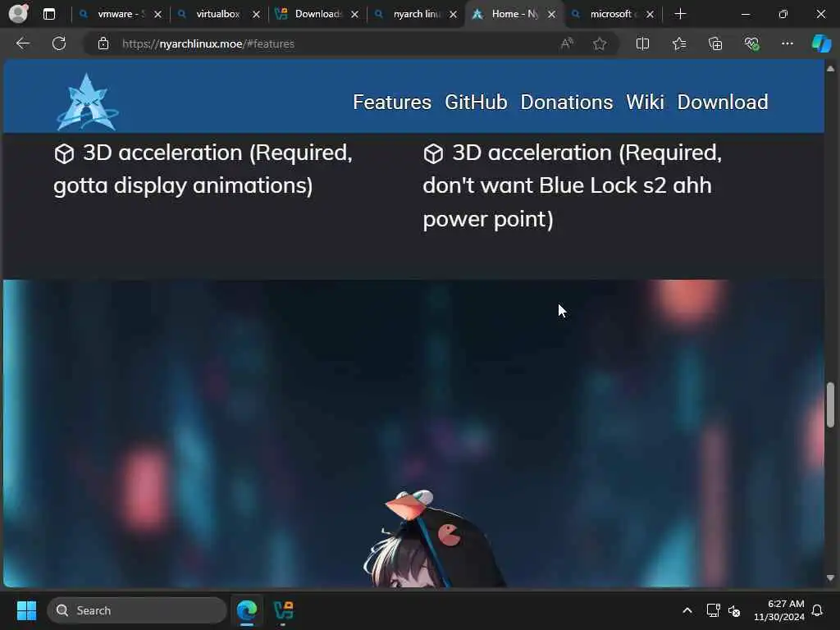
Task: Open the Download nav link
Action: 723,102
